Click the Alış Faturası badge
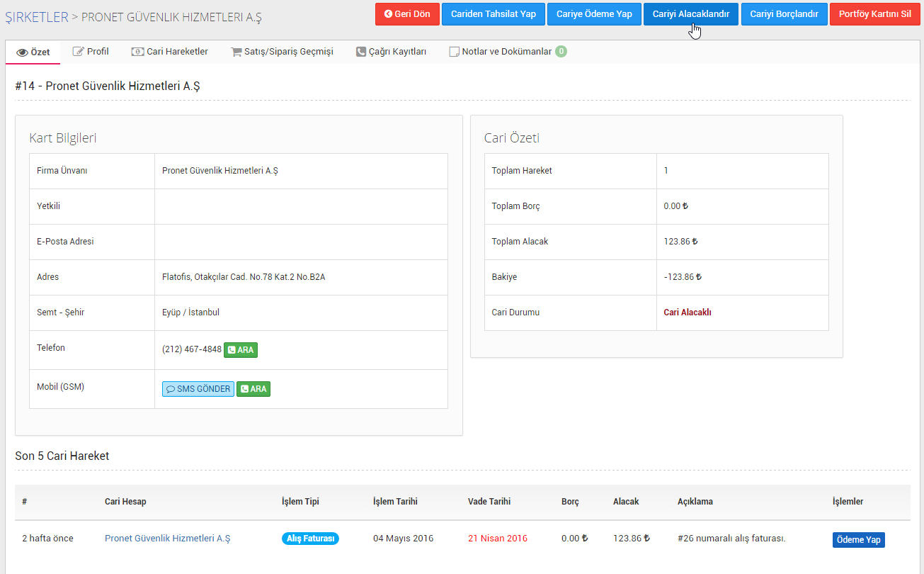 pos(310,539)
